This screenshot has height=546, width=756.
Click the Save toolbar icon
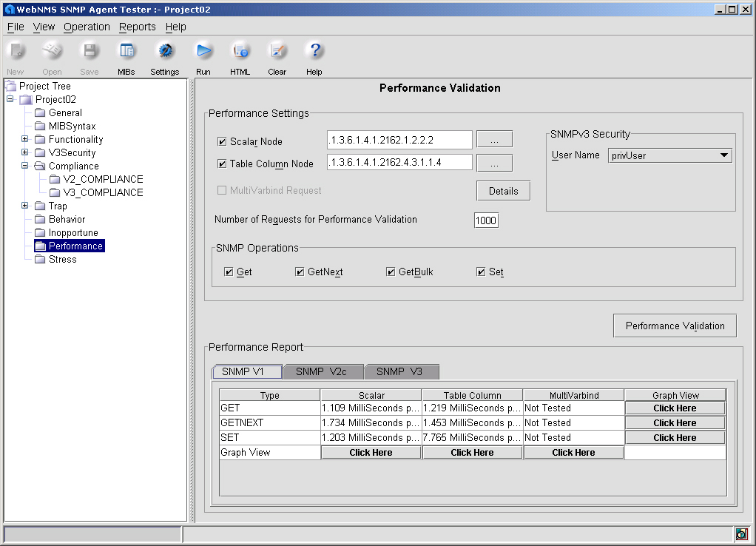[90, 50]
